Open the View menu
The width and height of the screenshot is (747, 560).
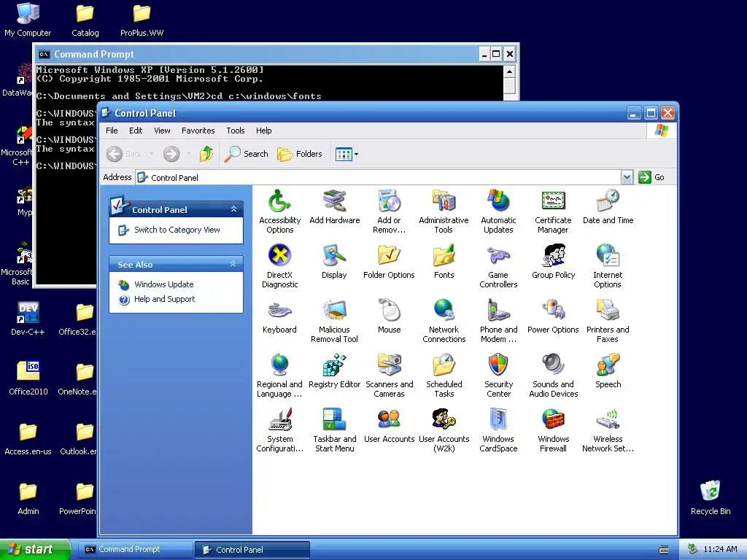point(162,131)
